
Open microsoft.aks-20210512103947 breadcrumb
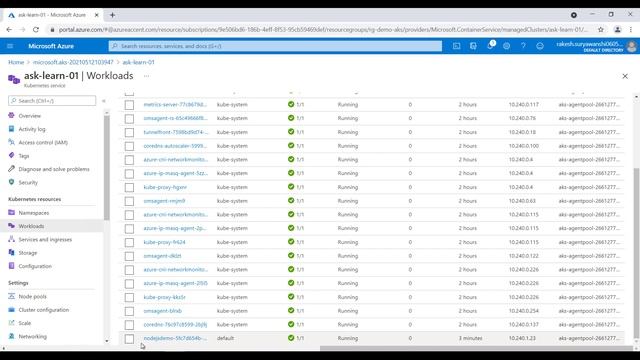[x=73, y=62]
